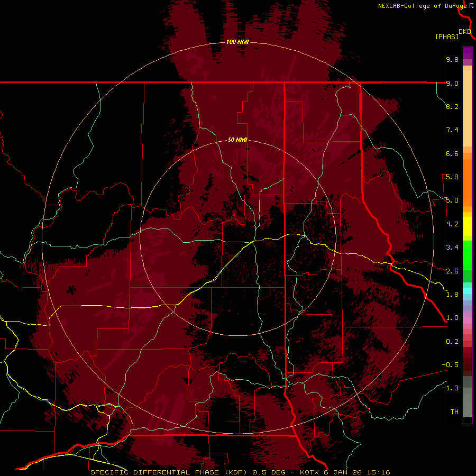Click the 9.8 value on the color scale
The image size is (476, 476).
[452, 59]
